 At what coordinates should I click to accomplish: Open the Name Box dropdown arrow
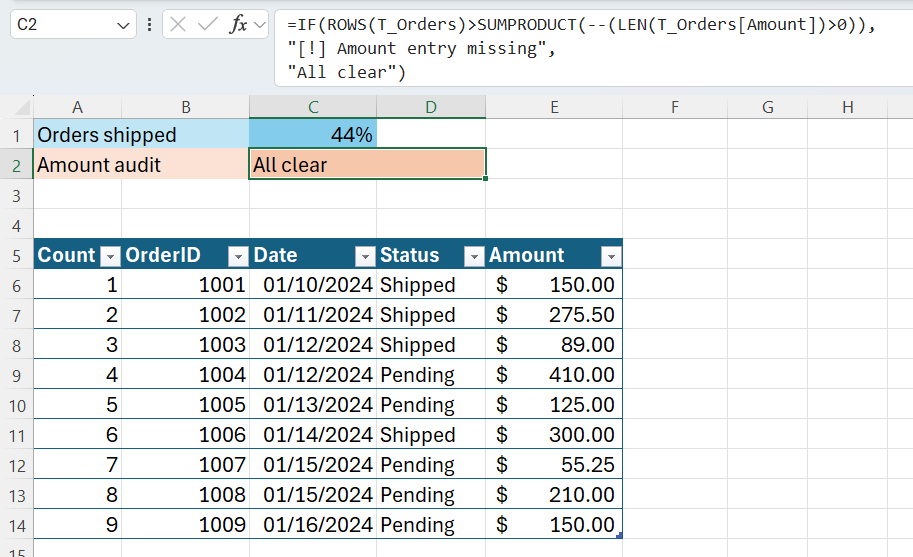click(x=123, y=26)
